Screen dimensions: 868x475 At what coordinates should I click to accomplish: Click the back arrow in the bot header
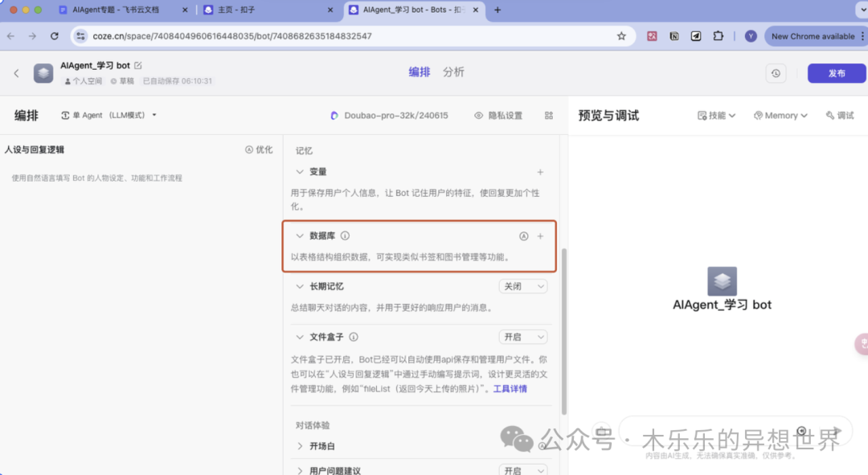tap(16, 73)
